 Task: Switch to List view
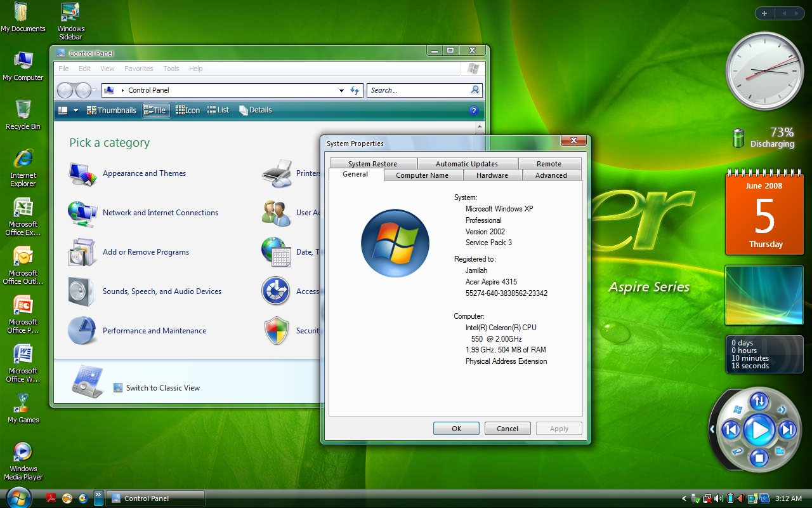pyautogui.click(x=218, y=110)
